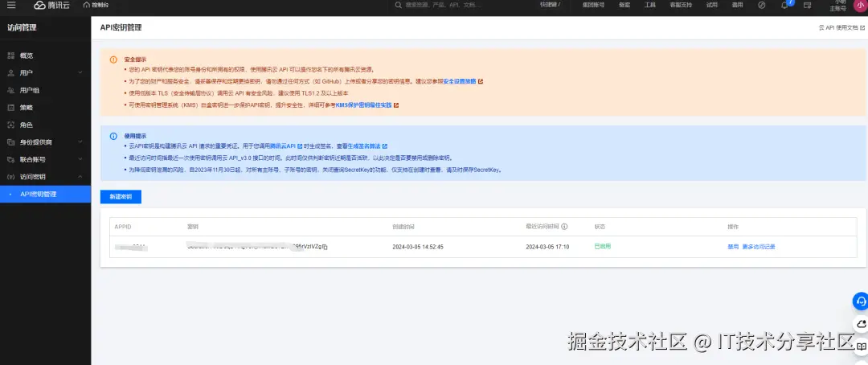
Task: Open 更多访问记录 for the key
Action: coord(759,247)
